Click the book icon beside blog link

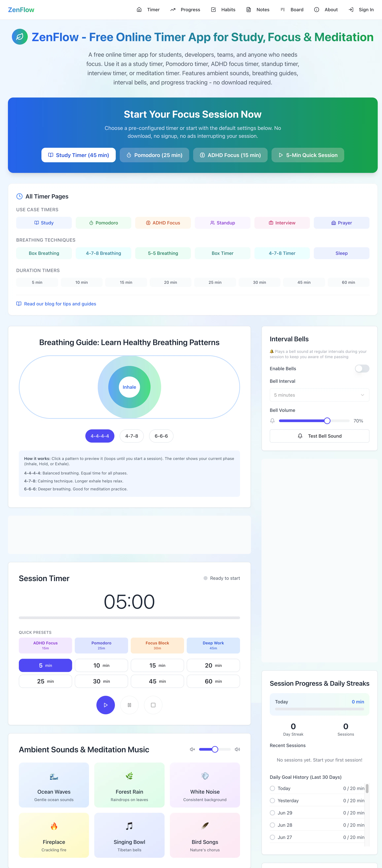(x=19, y=304)
